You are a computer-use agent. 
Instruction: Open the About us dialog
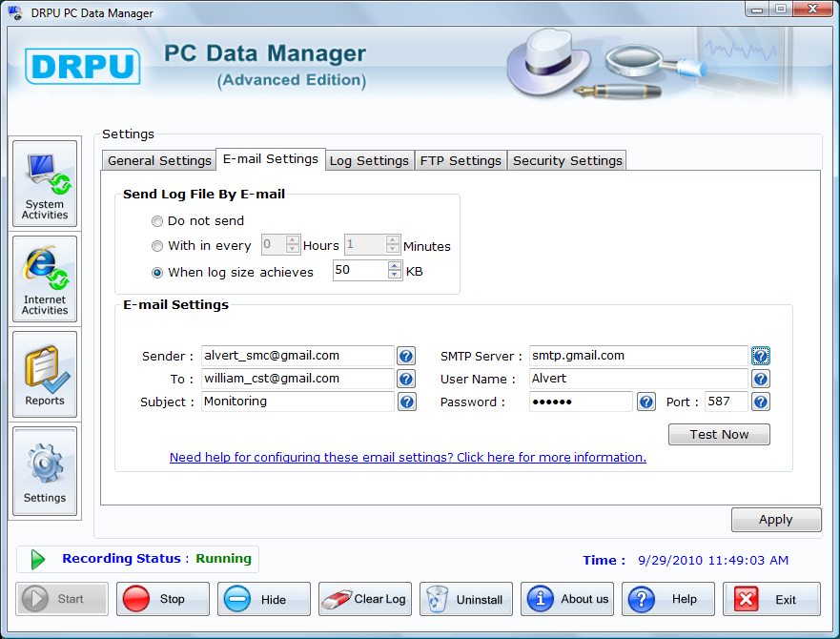click(x=567, y=599)
